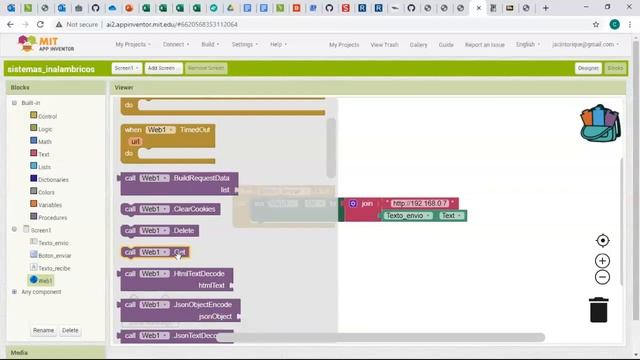Viewport: 640px width, 360px height.
Task: Open the English language dropdown
Action: pyautogui.click(x=528, y=44)
